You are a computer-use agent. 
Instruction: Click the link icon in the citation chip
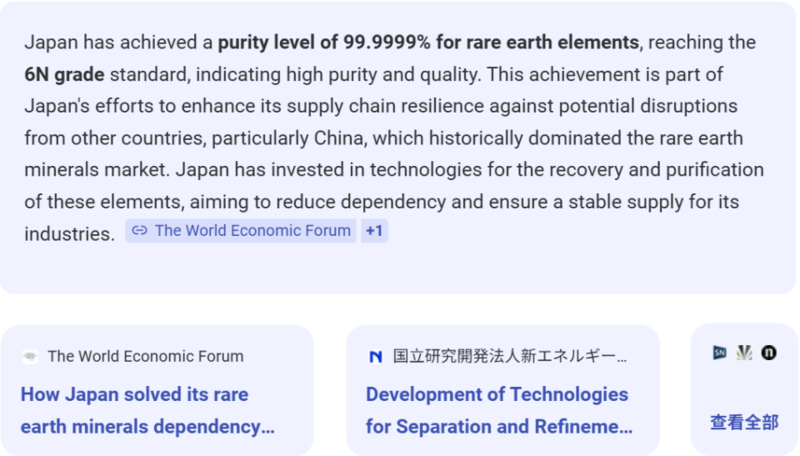click(140, 231)
